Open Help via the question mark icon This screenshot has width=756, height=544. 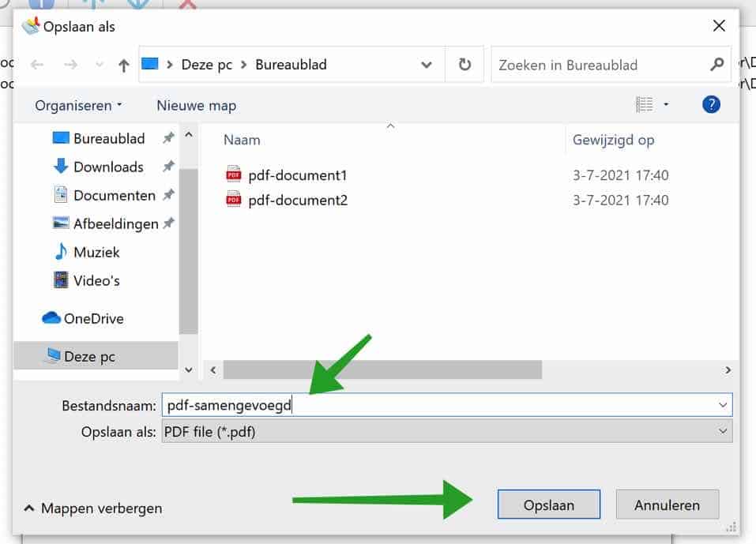point(710,103)
